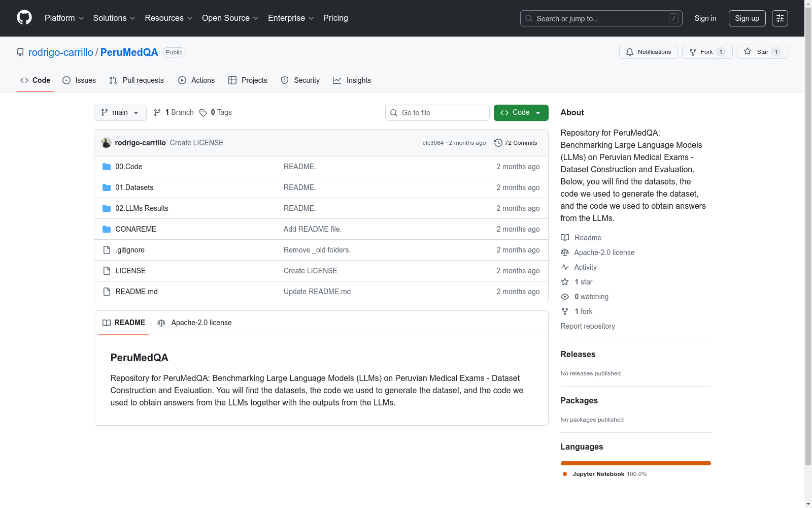Open the 'Create LICENSE' latest commit message

tap(196, 143)
